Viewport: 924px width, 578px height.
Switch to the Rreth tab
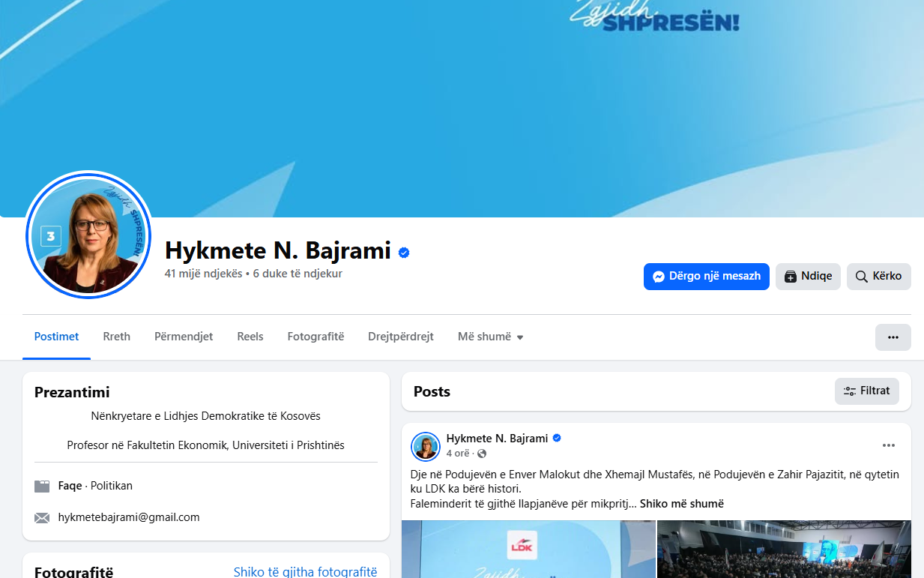pos(116,337)
